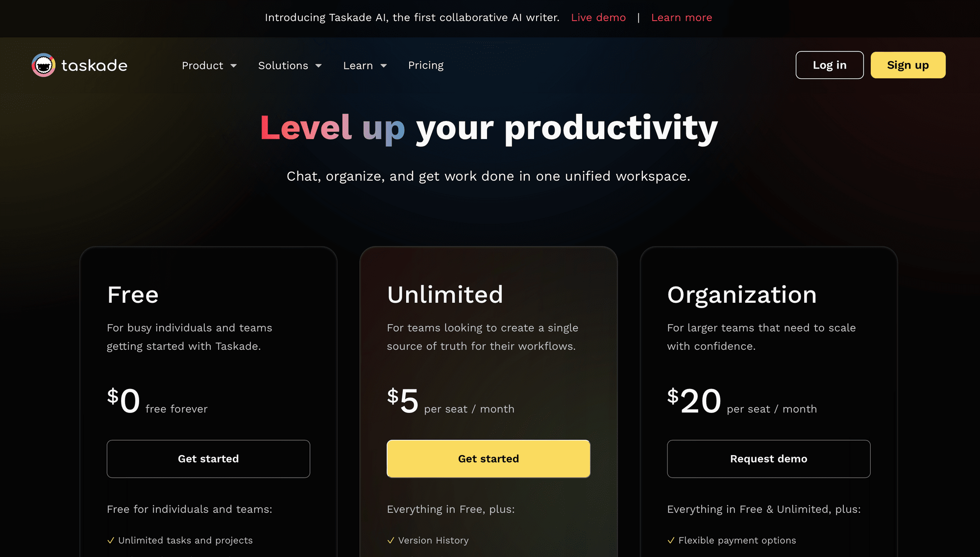
Task: Click the Unlimited plan Get started button
Action: 488,459
